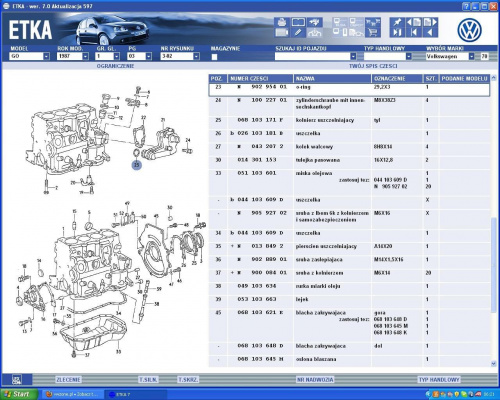Click the greyed documents icon
Image resolution: width=500 pixels, height=400 pixels.
click(x=356, y=32)
